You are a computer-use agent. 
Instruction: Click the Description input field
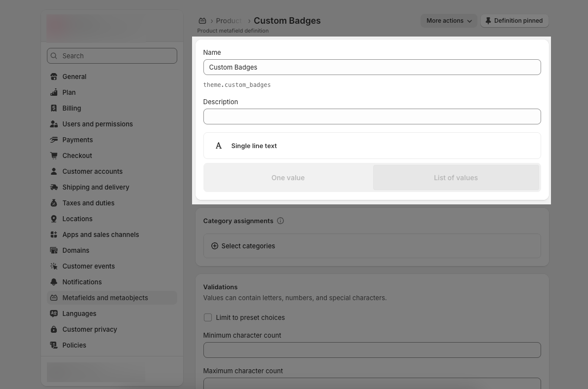point(372,117)
